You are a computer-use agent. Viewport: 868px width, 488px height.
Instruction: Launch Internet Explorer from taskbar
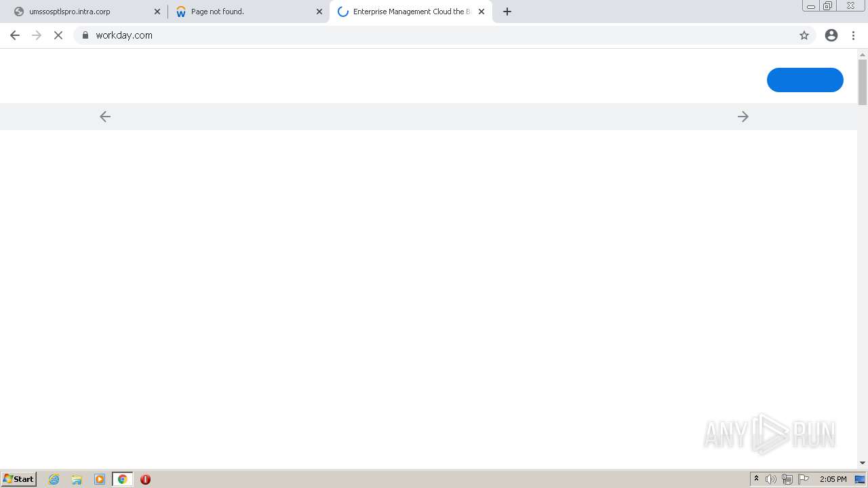pos(54,479)
